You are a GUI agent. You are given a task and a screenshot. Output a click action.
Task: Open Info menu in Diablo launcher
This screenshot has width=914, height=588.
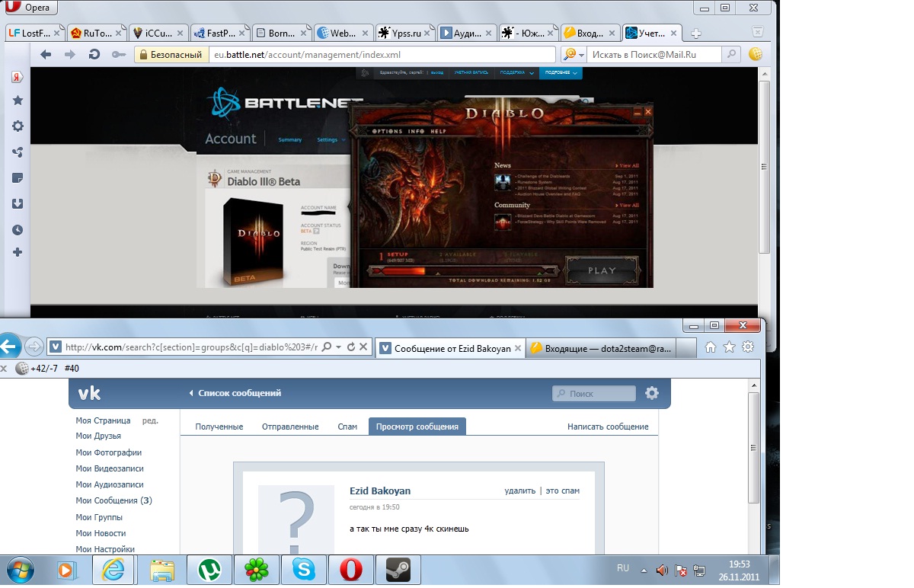click(x=416, y=132)
